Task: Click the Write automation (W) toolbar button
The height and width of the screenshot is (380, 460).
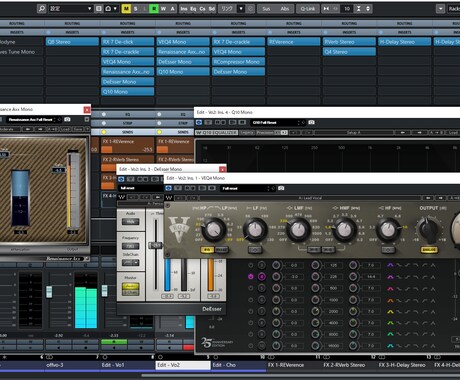Action: pos(163,9)
